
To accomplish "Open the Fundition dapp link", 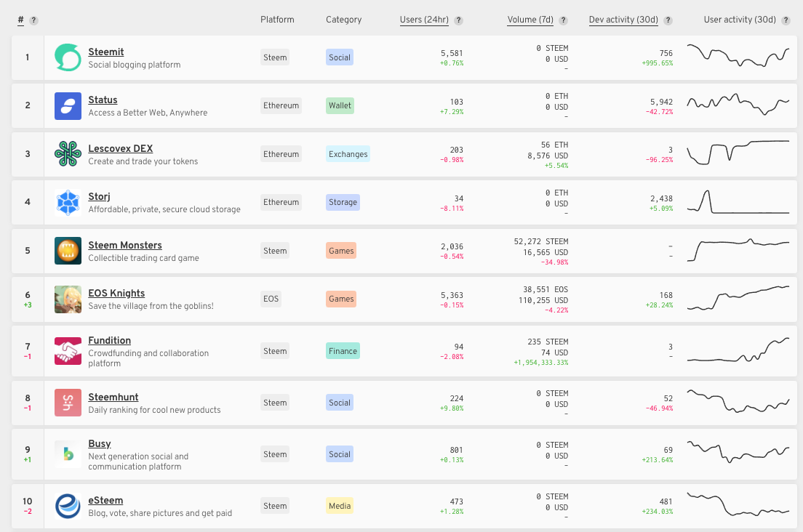I will (x=110, y=340).
